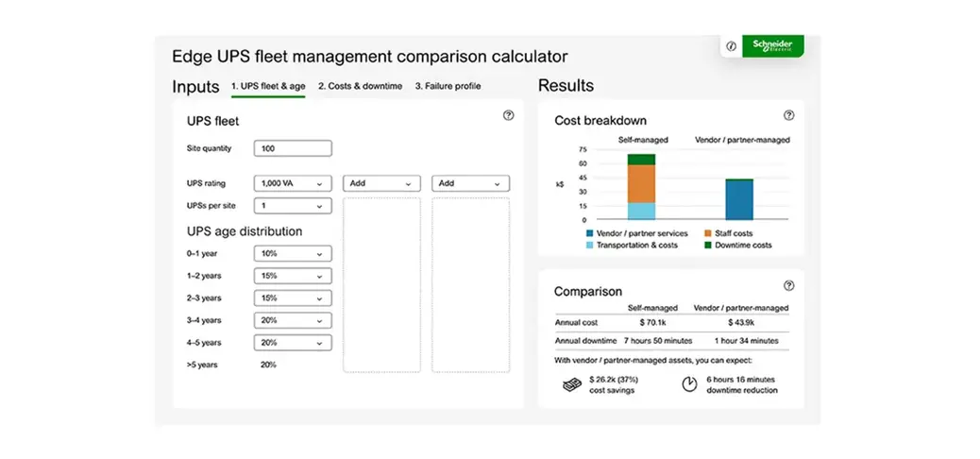Click the '$ 26.2k (37%)' savings text

click(x=614, y=380)
